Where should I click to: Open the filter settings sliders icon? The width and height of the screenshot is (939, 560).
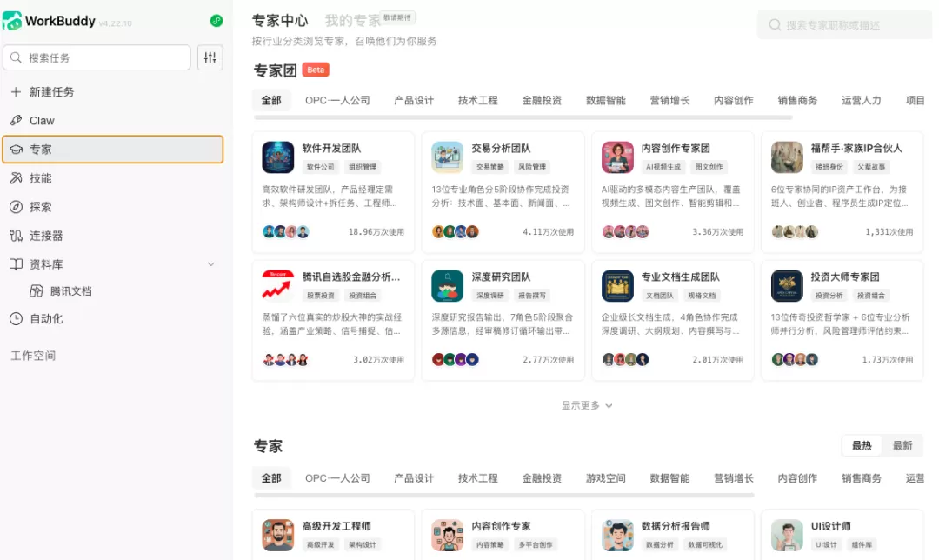210,57
